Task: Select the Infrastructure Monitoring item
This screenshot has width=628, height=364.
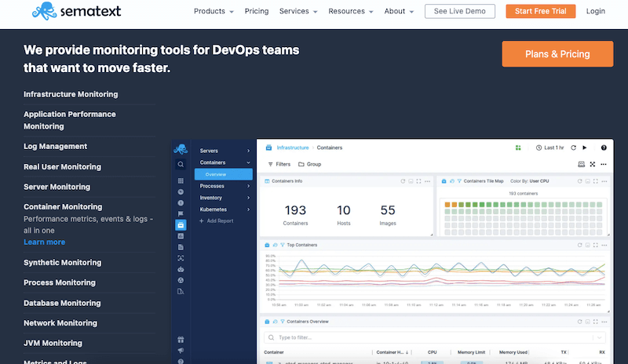Action: 71,94
